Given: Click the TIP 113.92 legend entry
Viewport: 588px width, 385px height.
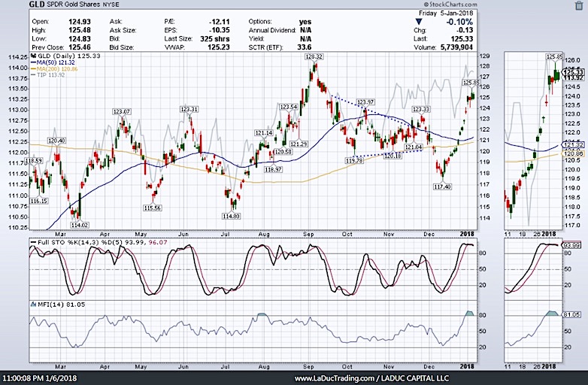Looking at the screenshot, I should tap(47, 75).
